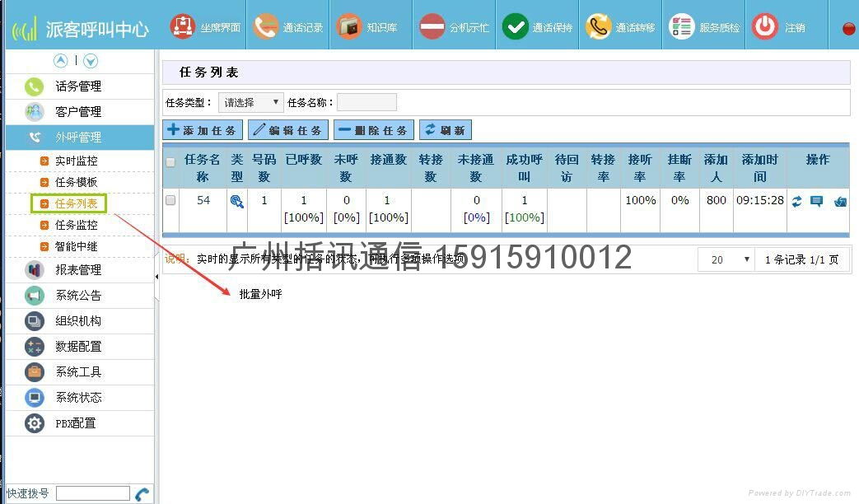This screenshot has width=859, height=504.
Task: Click the quick dial phone icon
Action: (142, 494)
